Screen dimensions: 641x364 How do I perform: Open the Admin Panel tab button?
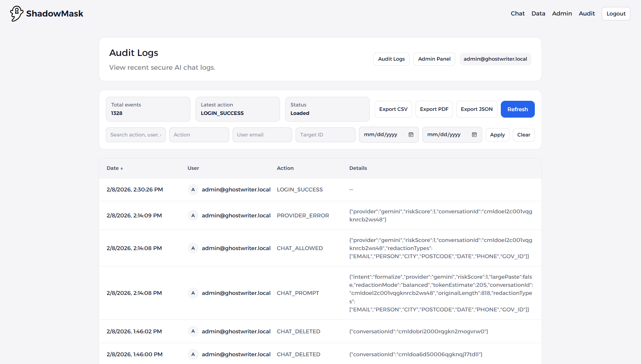pos(434,59)
